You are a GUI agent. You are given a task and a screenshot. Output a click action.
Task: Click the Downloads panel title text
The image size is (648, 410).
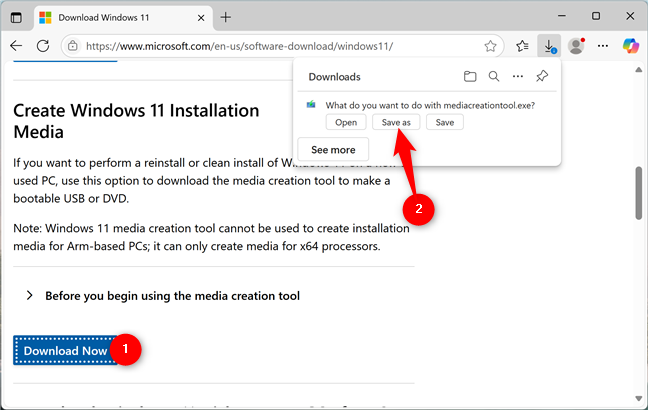point(334,77)
